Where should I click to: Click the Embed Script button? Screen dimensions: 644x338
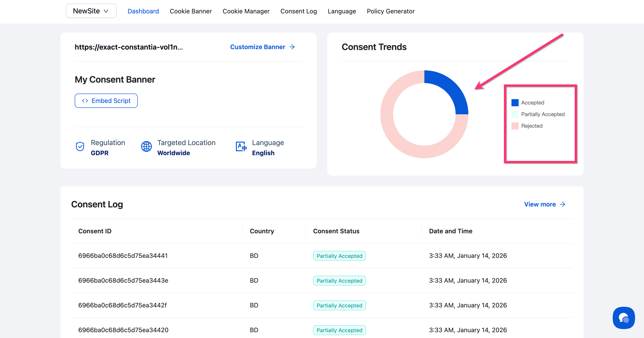pyautogui.click(x=106, y=101)
